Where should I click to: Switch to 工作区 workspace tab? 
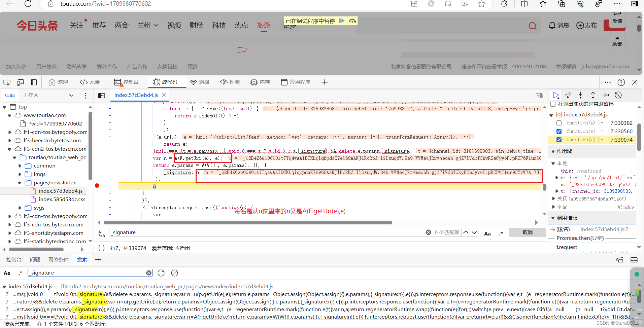tap(31, 95)
